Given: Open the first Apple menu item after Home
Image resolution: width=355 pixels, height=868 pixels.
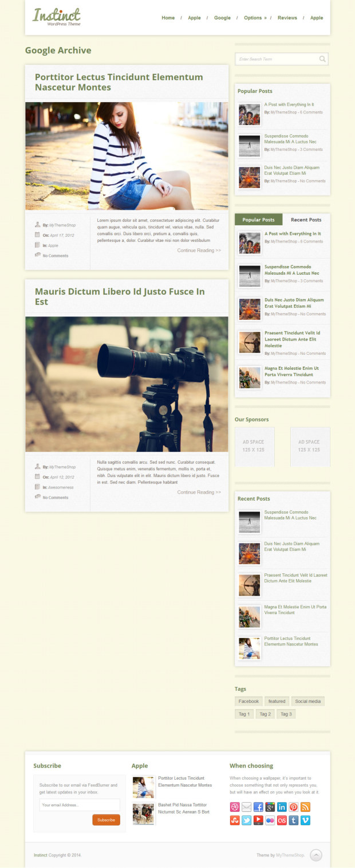Looking at the screenshot, I should (x=195, y=18).
